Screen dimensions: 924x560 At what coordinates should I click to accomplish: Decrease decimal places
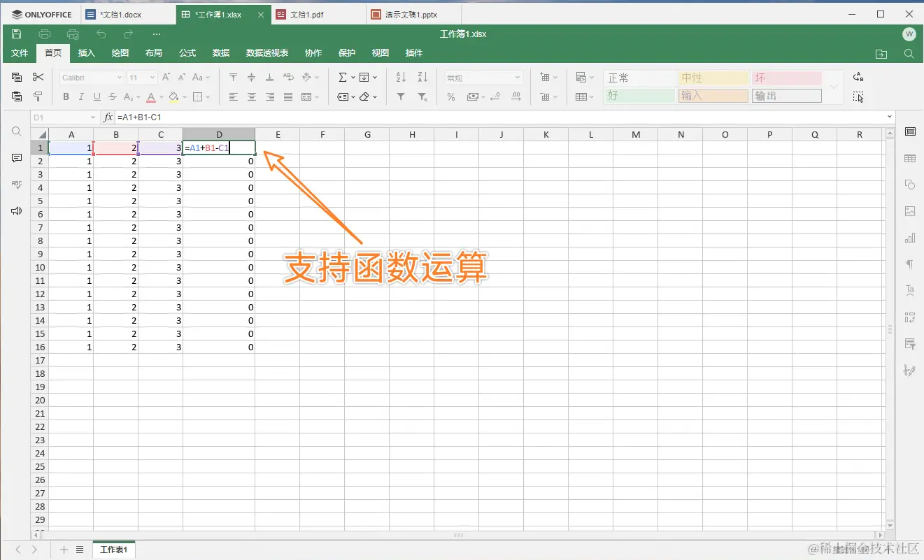495,96
